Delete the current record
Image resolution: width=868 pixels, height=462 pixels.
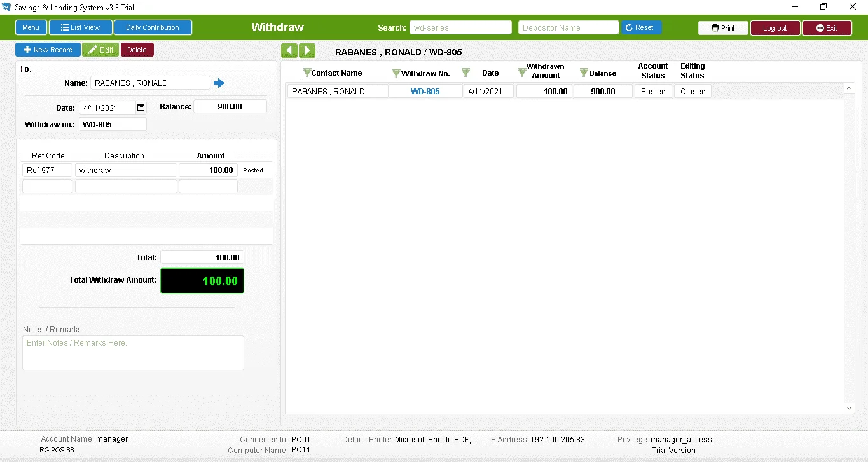pyautogui.click(x=137, y=50)
